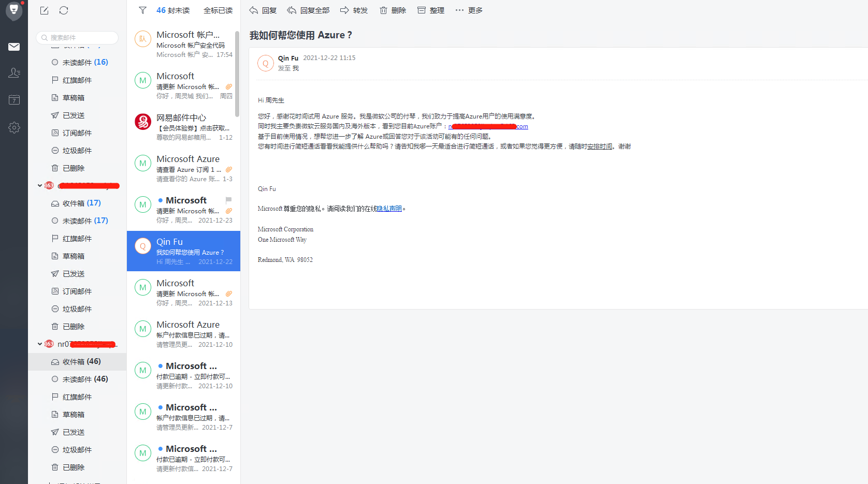Click Reply All (回复全部)
Screen dimensions: 868x484
tap(309, 10)
